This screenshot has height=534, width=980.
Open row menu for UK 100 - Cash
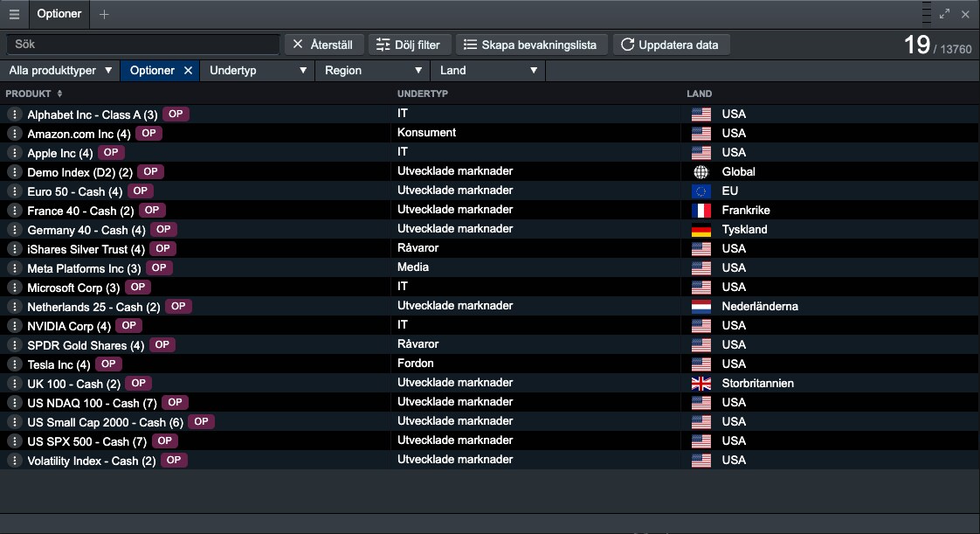pyautogui.click(x=14, y=384)
